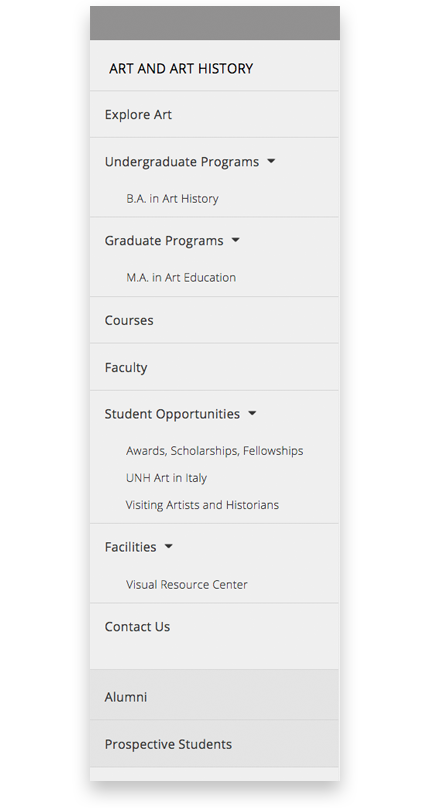The image size is (425, 808).
Task: Open the Courses page
Action: point(129,320)
